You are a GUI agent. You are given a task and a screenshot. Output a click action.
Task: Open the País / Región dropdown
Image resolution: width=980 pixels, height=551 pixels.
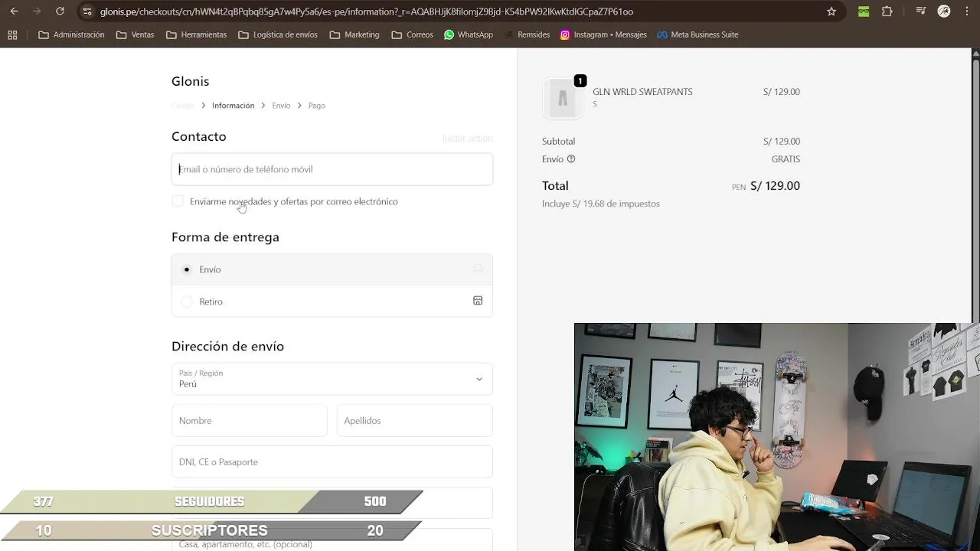(x=332, y=379)
